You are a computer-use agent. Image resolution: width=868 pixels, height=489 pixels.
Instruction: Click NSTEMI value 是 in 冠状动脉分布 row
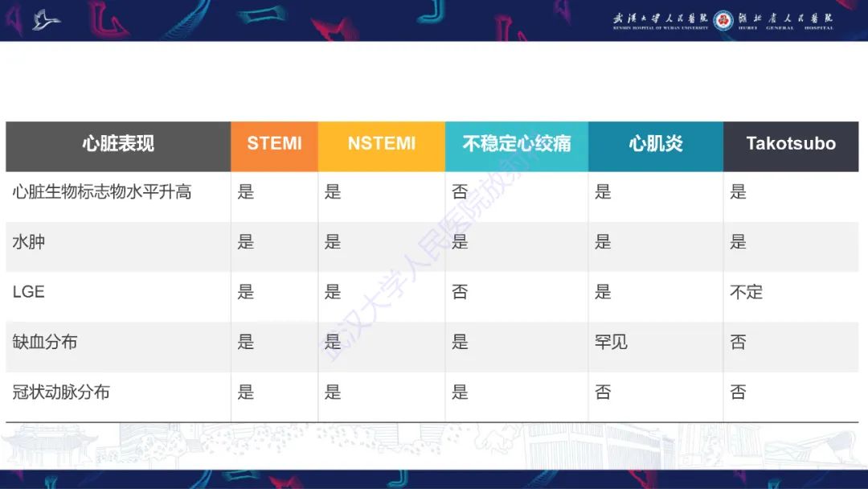333,392
